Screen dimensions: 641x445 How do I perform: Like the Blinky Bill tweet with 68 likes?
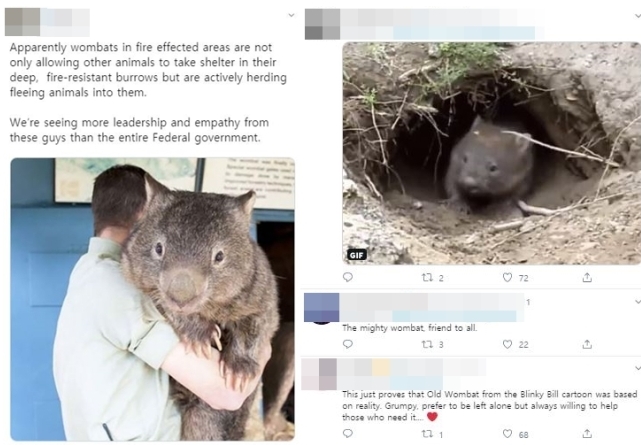point(507,433)
